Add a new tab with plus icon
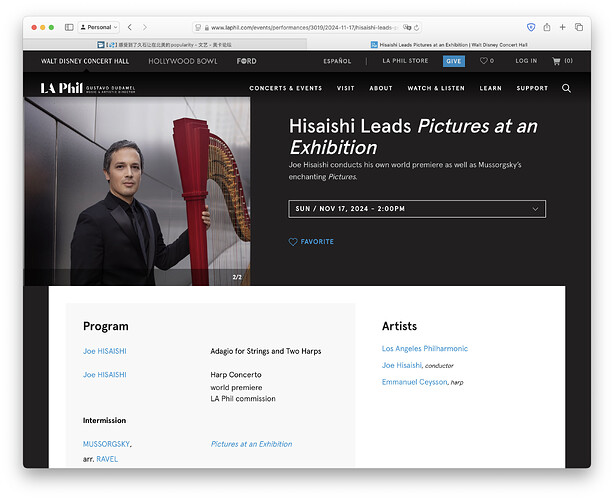The image size is (615, 500). tap(562, 27)
